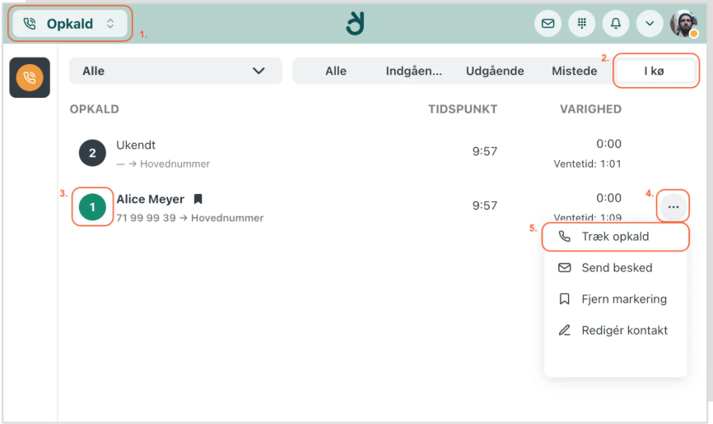Click the center logo in header
713x424 pixels.
[355, 23]
